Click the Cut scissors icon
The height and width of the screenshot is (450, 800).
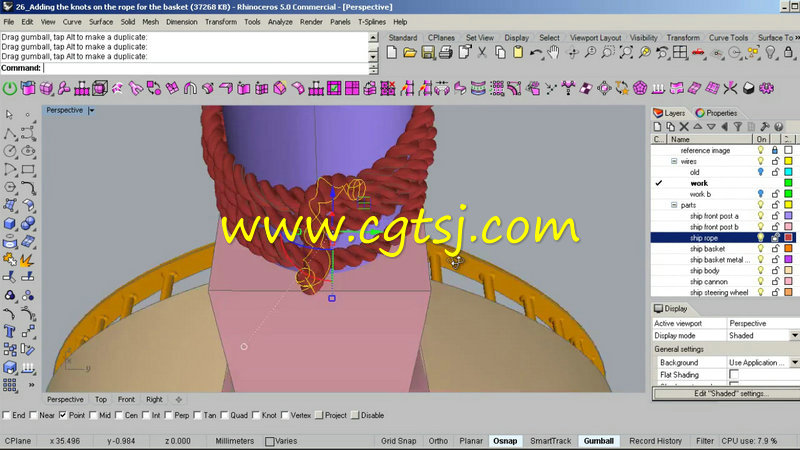click(x=482, y=53)
